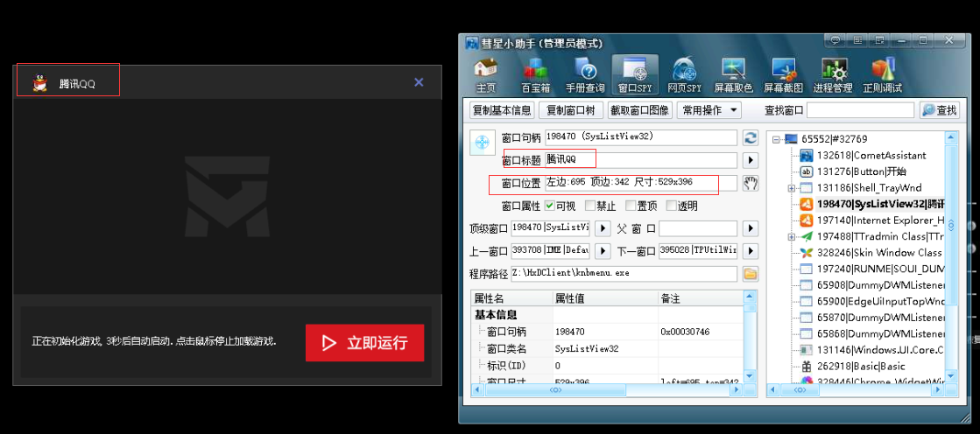Image resolution: width=980 pixels, height=434 pixels.
Task: Click the crosshair window finder target icon
Action: (482, 143)
